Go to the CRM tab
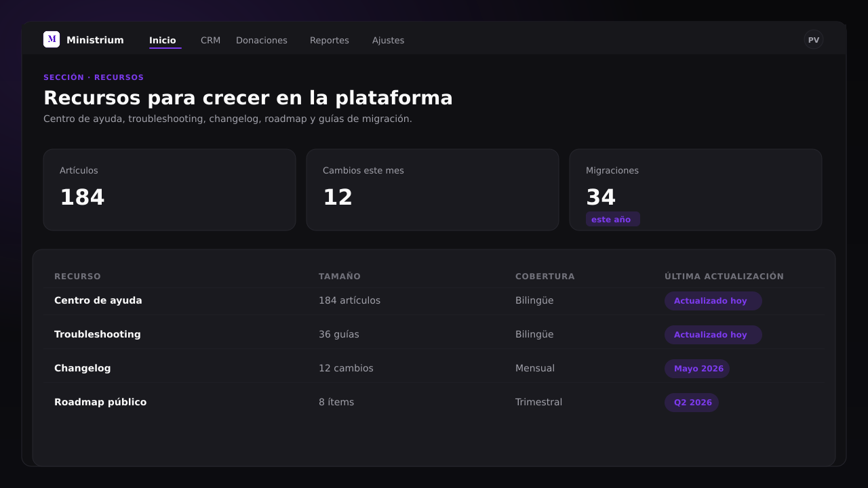Screen dimensions: 868x488 210,40
